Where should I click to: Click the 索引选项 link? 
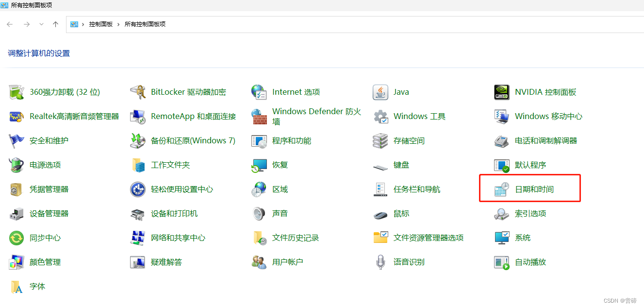tap(530, 213)
